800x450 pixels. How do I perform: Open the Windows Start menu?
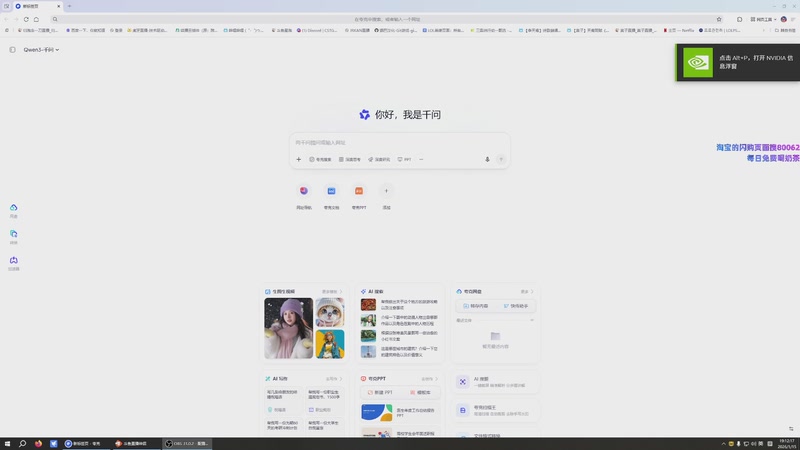point(7,443)
